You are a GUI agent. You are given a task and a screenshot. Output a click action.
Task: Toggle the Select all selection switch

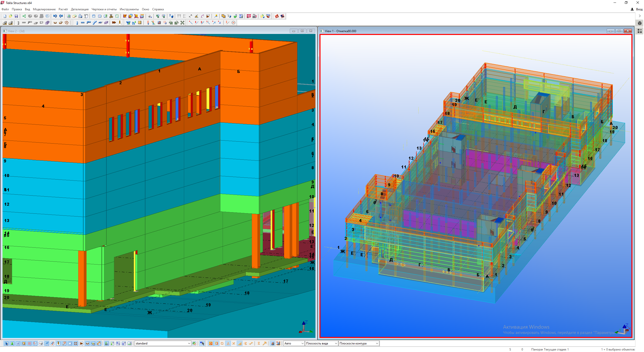[x=6, y=343]
